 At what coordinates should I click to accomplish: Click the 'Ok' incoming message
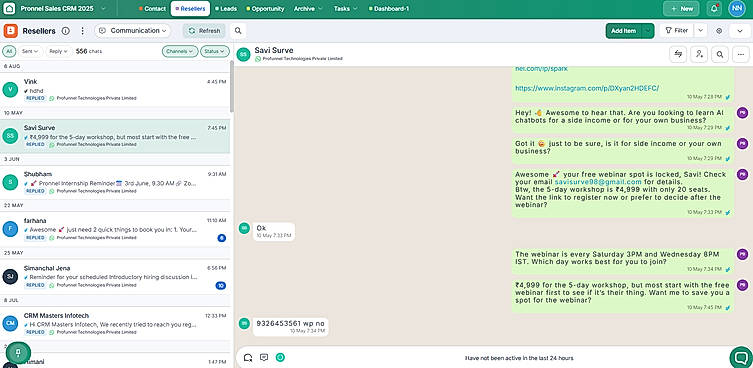coord(274,231)
